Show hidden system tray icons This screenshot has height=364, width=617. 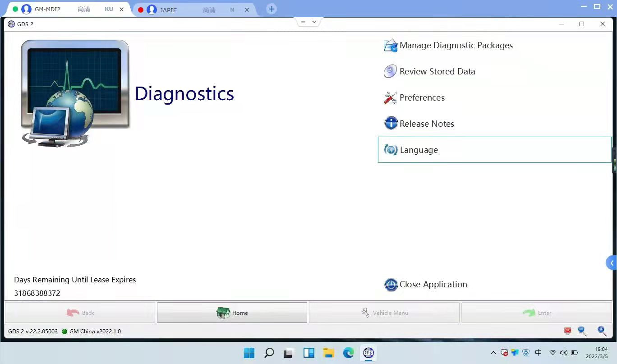point(493,353)
